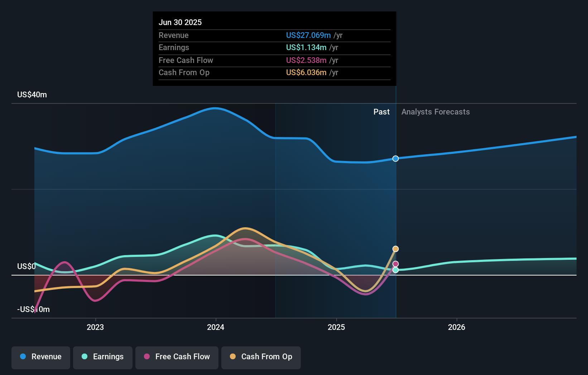Click the US$40m gridline label
This screenshot has width=588, height=375.
coord(32,94)
